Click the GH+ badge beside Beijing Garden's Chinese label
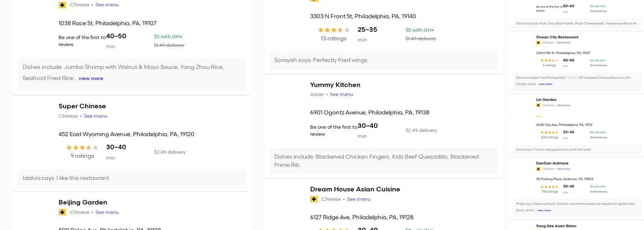The image size is (644, 230). 62,212
